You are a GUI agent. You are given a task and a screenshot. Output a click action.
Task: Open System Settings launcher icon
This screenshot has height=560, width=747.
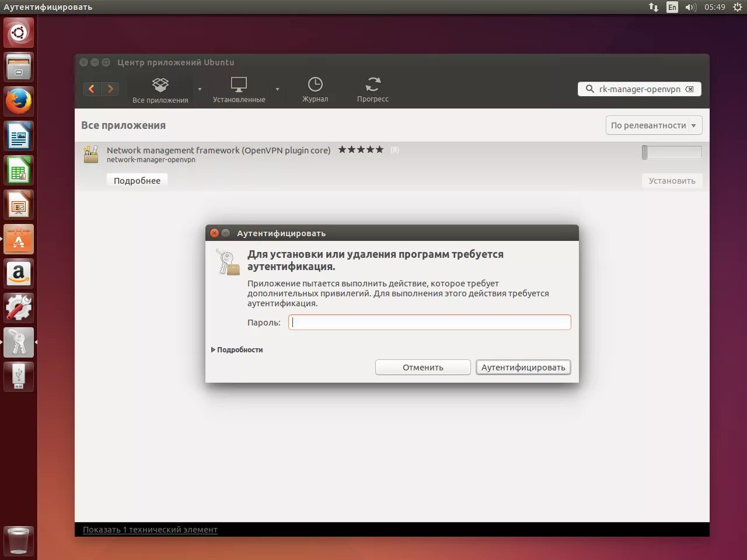(x=19, y=308)
